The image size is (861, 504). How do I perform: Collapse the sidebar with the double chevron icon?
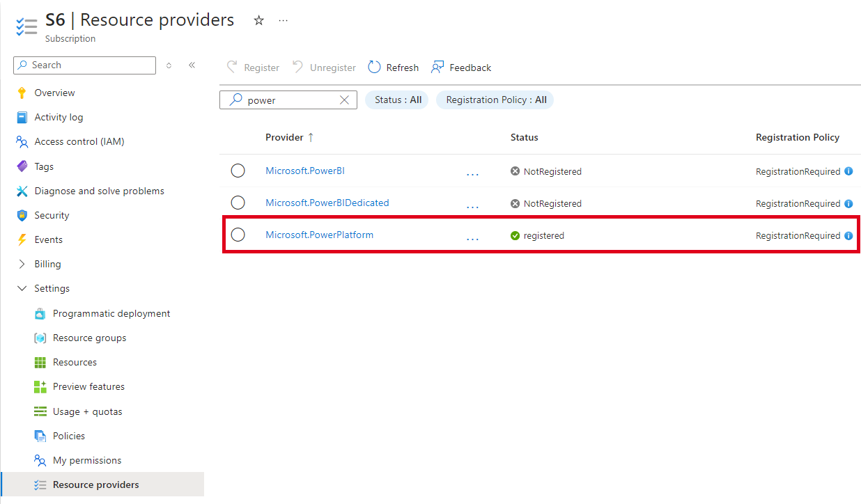[x=192, y=65]
